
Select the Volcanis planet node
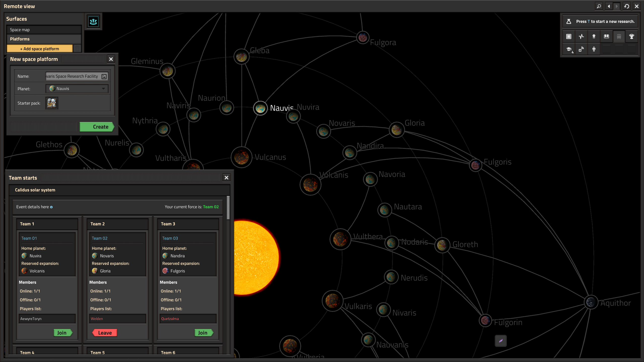(310, 185)
